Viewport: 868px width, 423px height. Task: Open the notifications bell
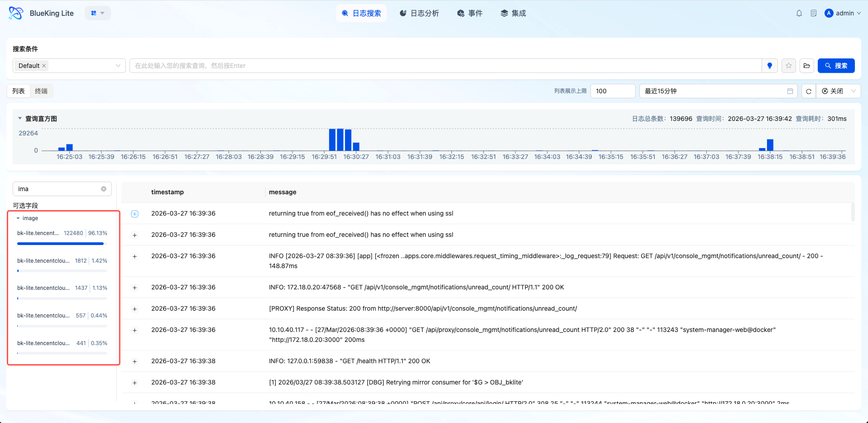tap(799, 13)
